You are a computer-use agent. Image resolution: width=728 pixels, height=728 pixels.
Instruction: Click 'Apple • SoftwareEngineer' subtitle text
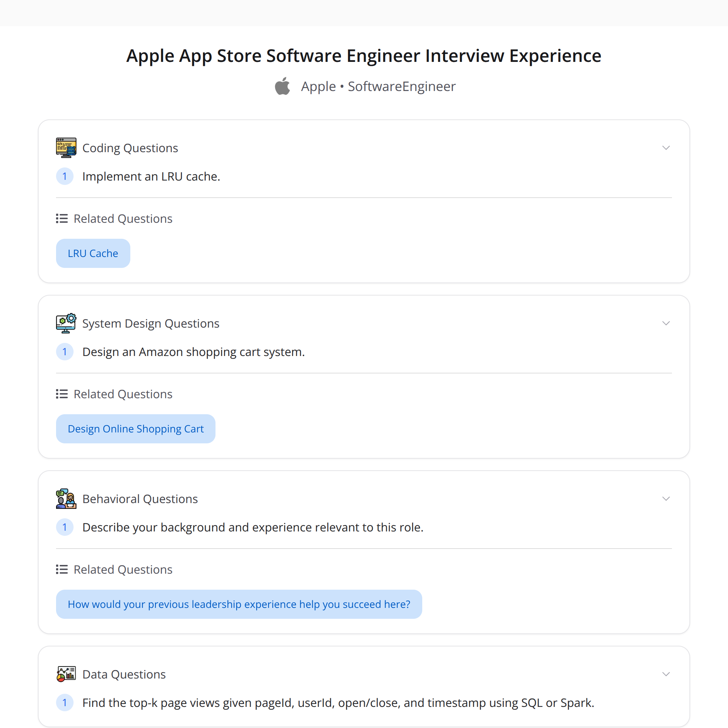(378, 86)
